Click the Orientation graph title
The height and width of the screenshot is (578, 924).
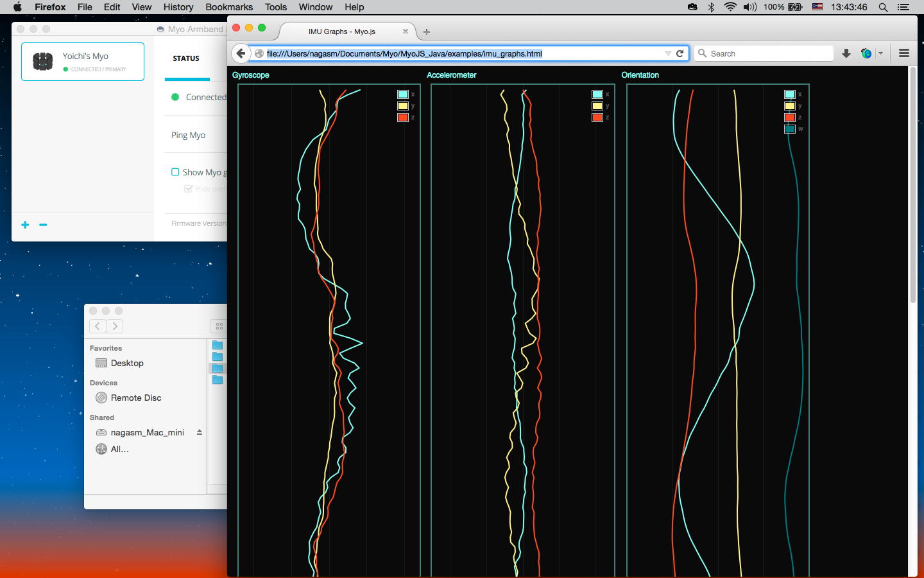coord(640,75)
